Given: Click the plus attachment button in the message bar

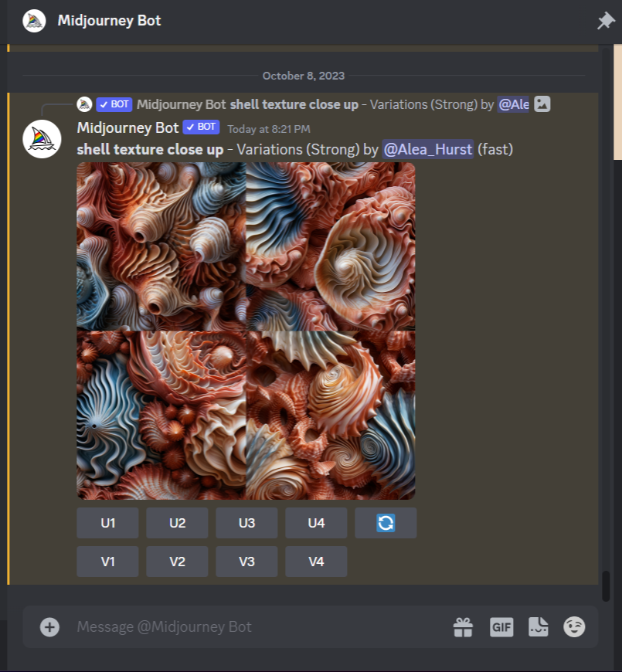Looking at the screenshot, I should pos(49,627).
